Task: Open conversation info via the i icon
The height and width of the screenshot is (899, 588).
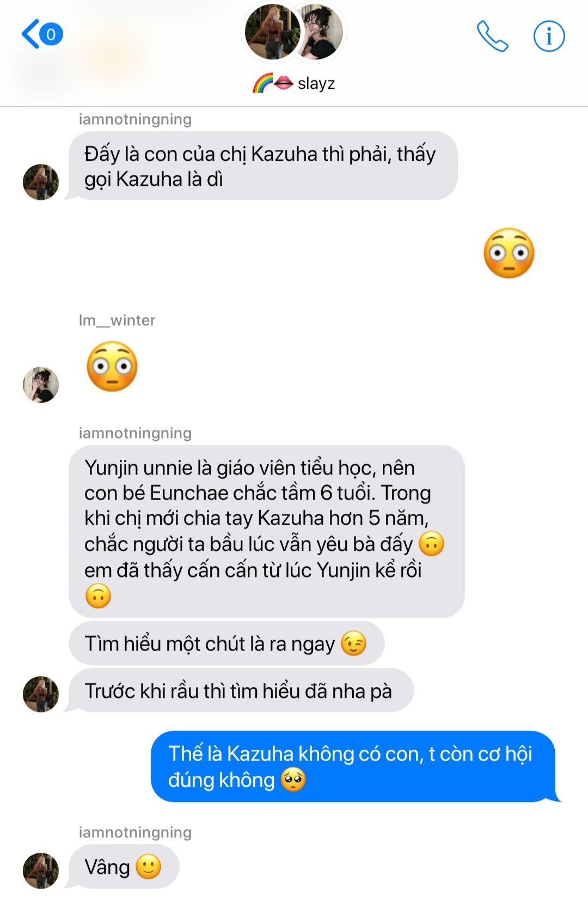Action: click(549, 36)
